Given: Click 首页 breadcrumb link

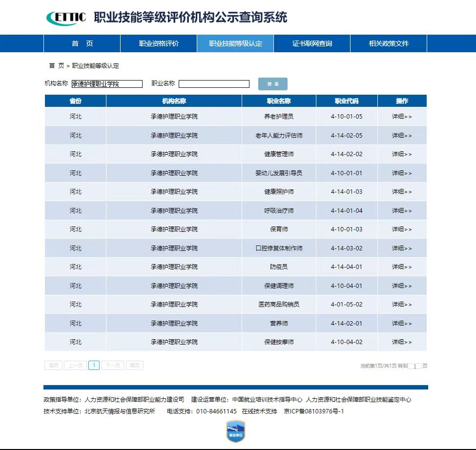Looking at the screenshot, I should pos(56,66).
